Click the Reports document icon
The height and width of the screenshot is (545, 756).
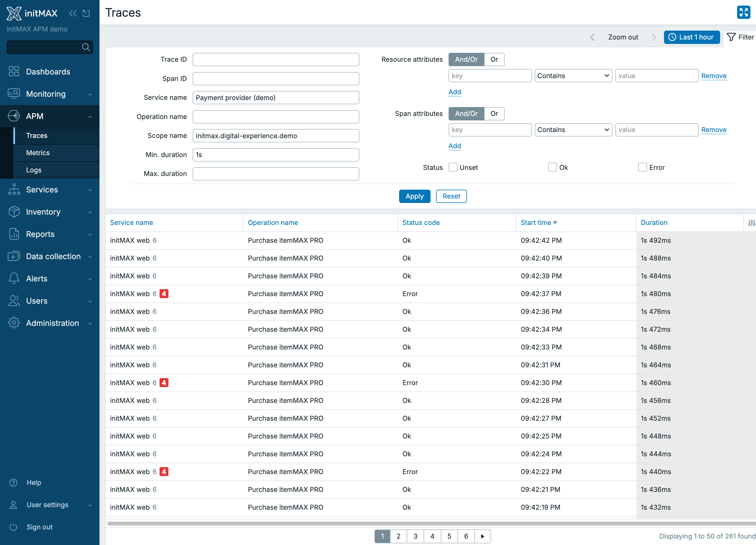click(x=14, y=234)
